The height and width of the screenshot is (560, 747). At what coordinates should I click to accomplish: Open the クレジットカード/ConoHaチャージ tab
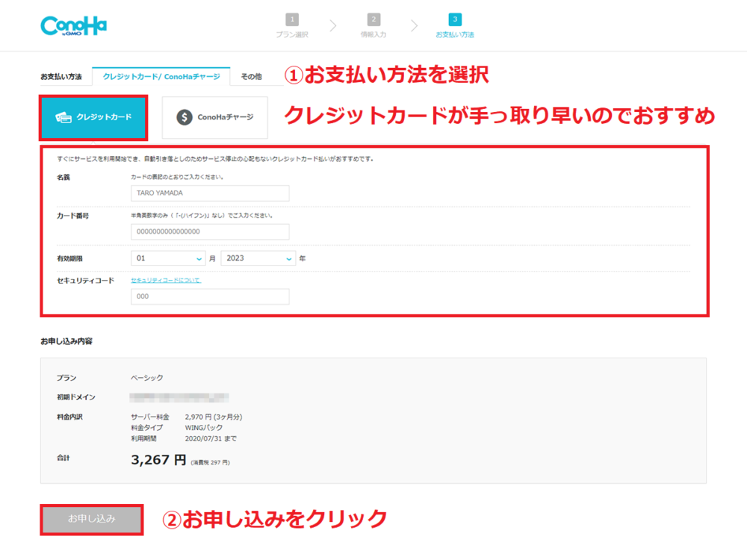pos(161,77)
